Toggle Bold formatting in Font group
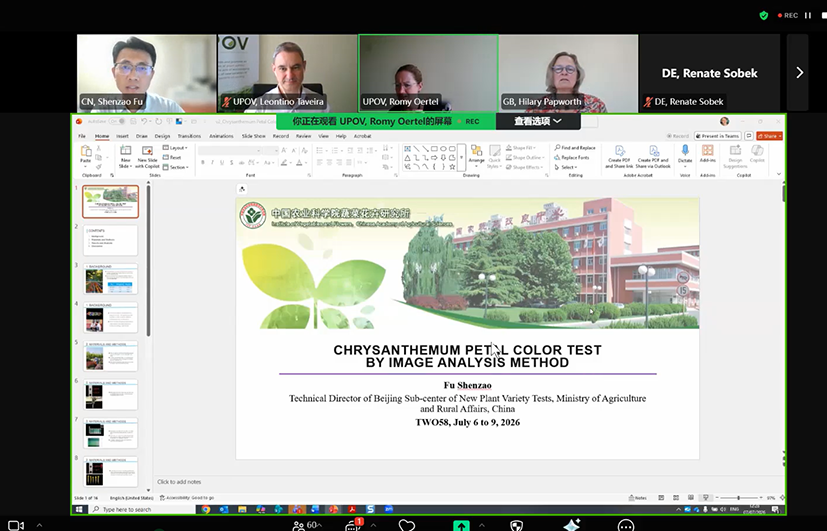This screenshot has height=531, width=827. pyautogui.click(x=203, y=162)
